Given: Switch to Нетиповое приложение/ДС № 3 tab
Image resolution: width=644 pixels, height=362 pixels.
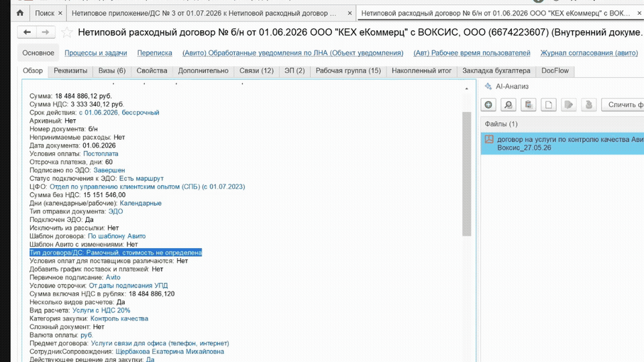Looking at the screenshot, I should coord(204,13).
